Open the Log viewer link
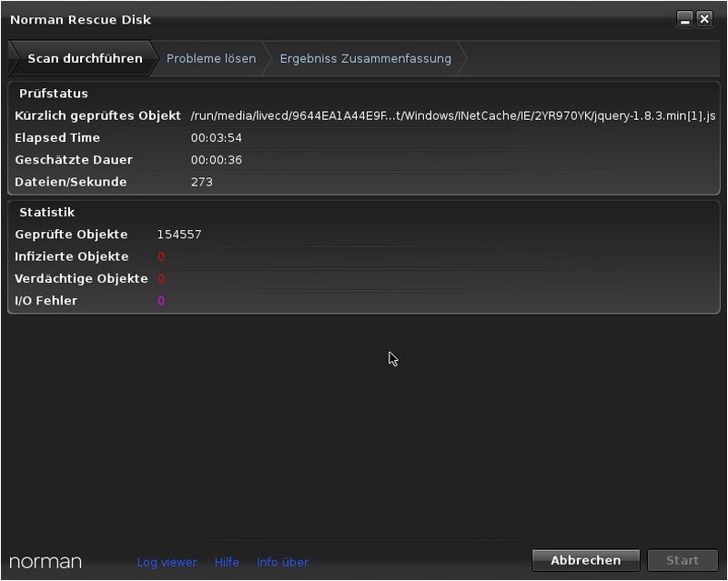This screenshot has width=728, height=581. click(x=167, y=563)
